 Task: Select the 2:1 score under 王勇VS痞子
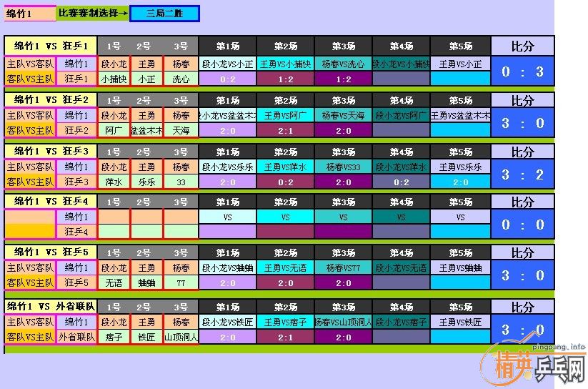click(x=285, y=337)
